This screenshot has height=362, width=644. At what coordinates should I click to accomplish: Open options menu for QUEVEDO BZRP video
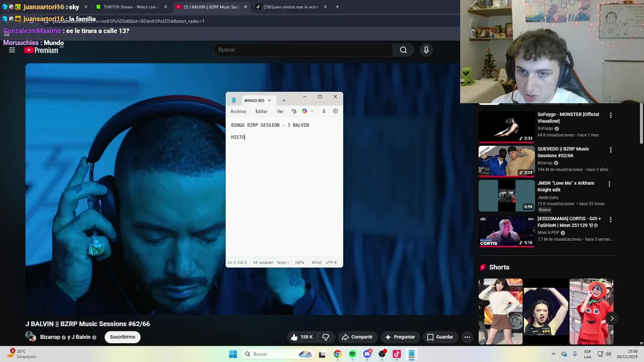pos(610,150)
